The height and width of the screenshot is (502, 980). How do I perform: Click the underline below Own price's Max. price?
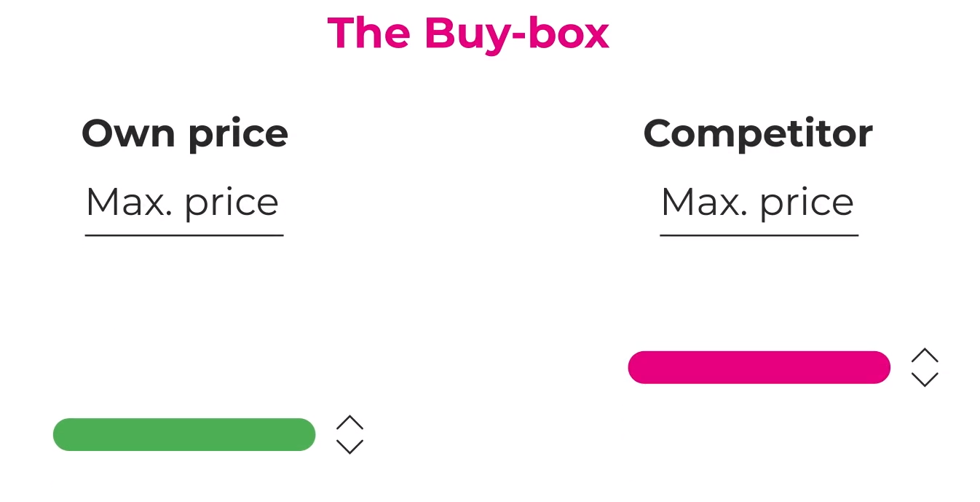(x=184, y=235)
